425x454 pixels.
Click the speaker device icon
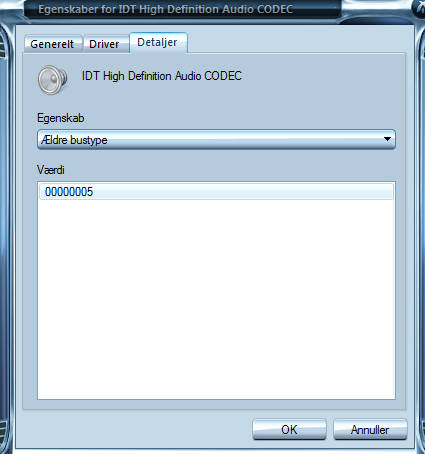click(53, 80)
